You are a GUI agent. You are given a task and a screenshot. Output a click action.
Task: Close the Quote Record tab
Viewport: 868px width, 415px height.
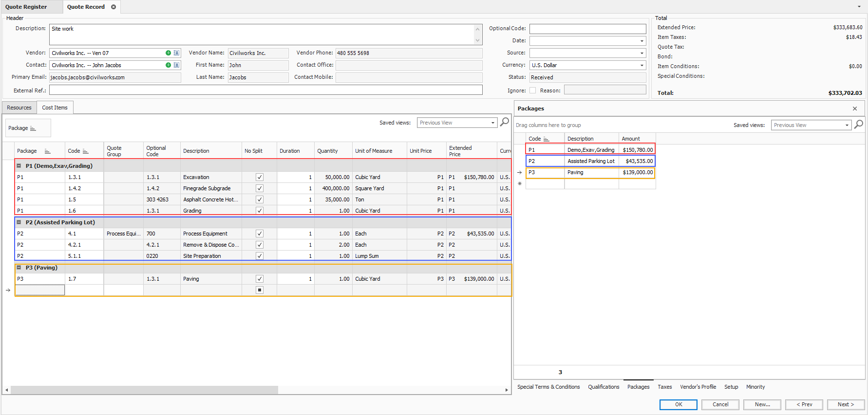[x=113, y=7]
